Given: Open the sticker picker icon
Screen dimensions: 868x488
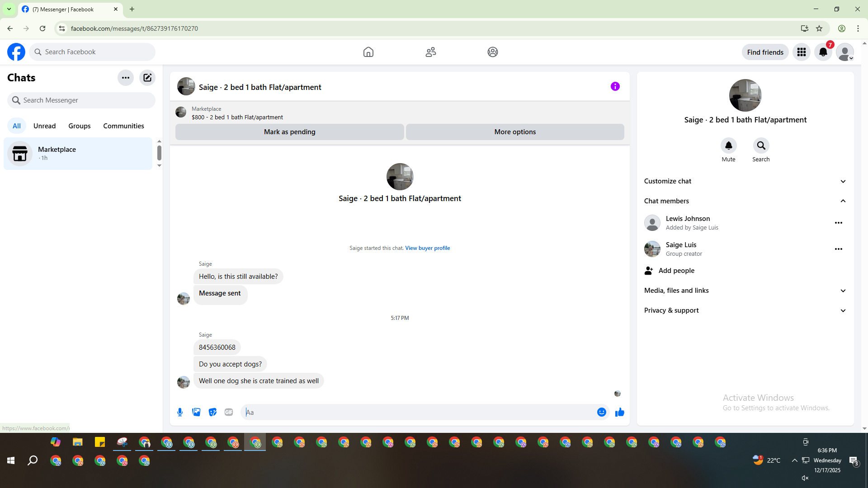Looking at the screenshot, I should (212, 412).
